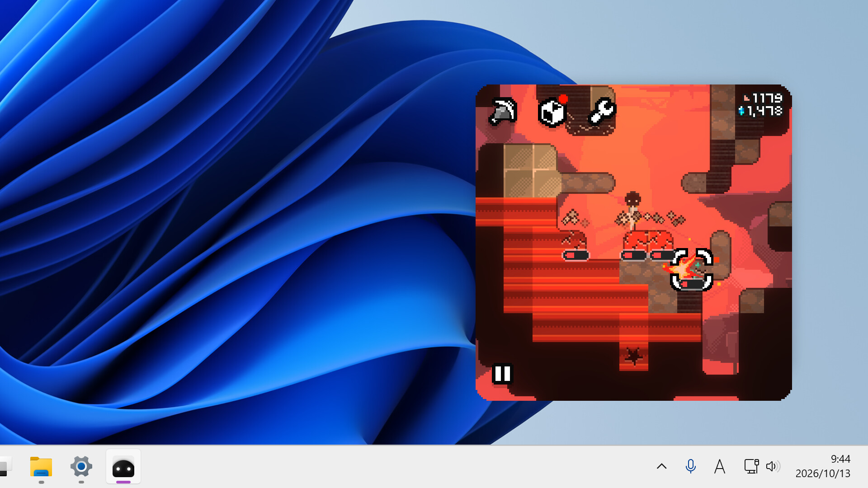Open network status icon in tray
This screenshot has width=868, height=488.
[751, 466]
